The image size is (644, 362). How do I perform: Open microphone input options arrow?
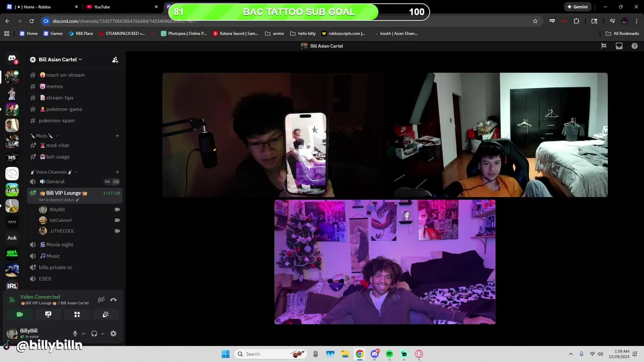click(x=84, y=333)
